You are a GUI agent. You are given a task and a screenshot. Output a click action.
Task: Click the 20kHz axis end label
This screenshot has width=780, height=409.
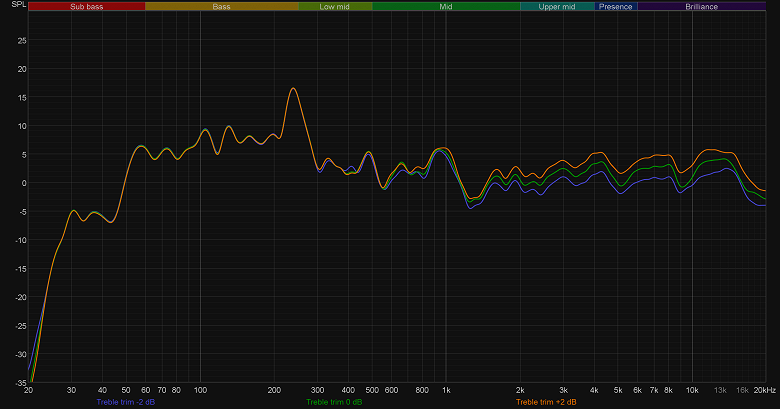click(x=765, y=390)
